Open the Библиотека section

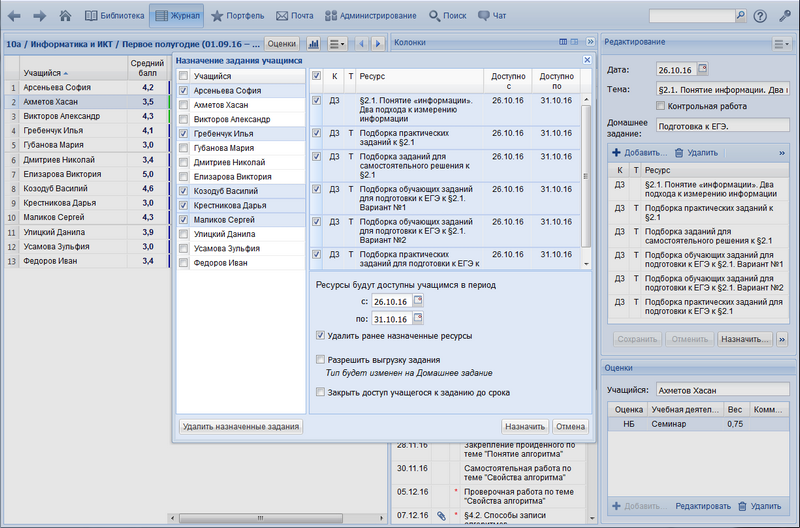point(113,16)
